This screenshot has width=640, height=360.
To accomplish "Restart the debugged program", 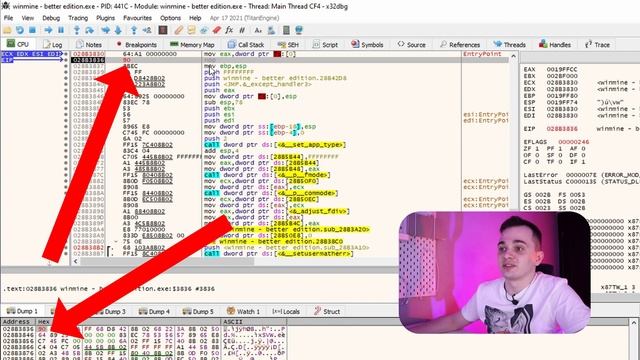I will tap(20, 30).
